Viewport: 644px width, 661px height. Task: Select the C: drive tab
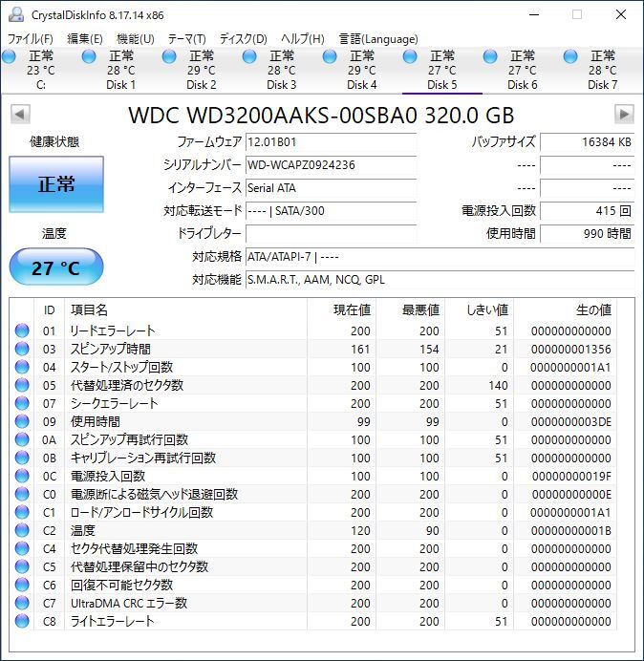coord(41,70)
